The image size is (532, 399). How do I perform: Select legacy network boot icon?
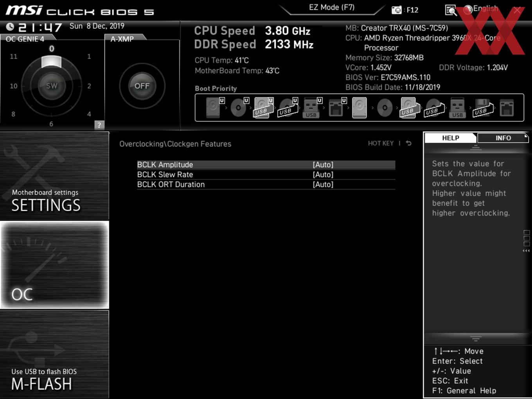click(x=507, y=108)
